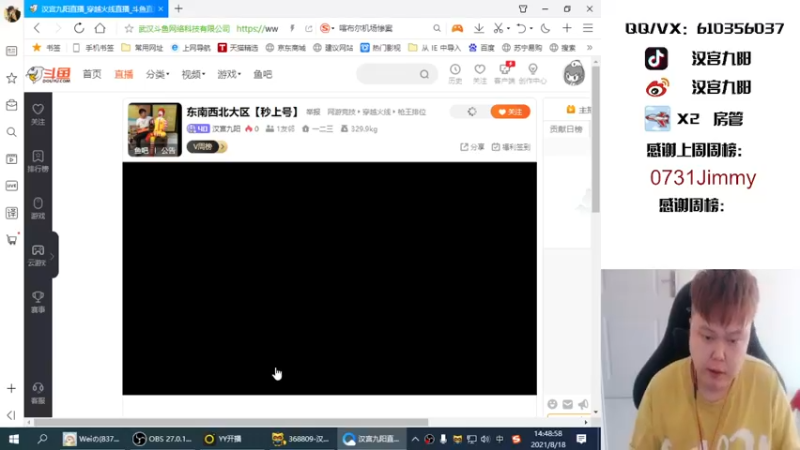Go to the 首页 nav tab
The width and height of the screenshot is (800, 450).
click(92, 74)
